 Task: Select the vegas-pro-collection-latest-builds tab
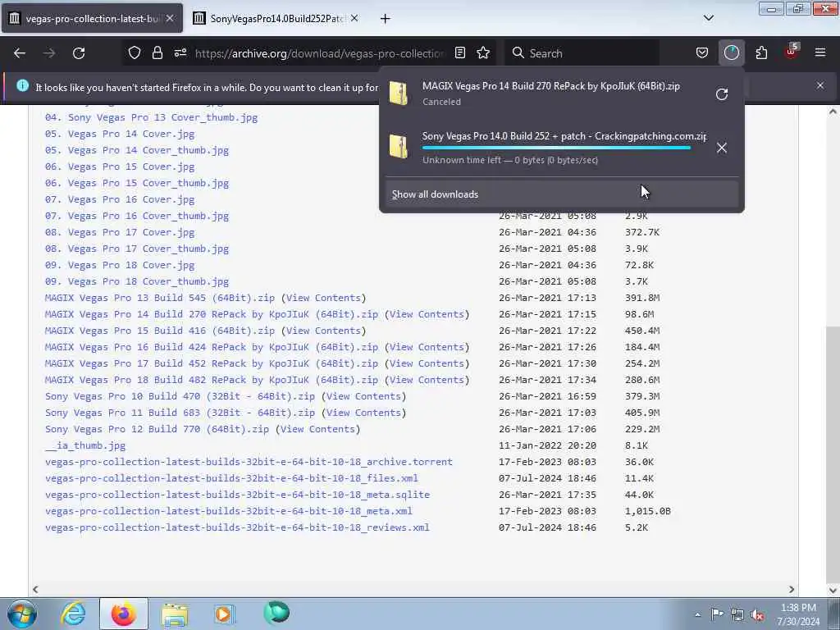click(x=92, y=18)
